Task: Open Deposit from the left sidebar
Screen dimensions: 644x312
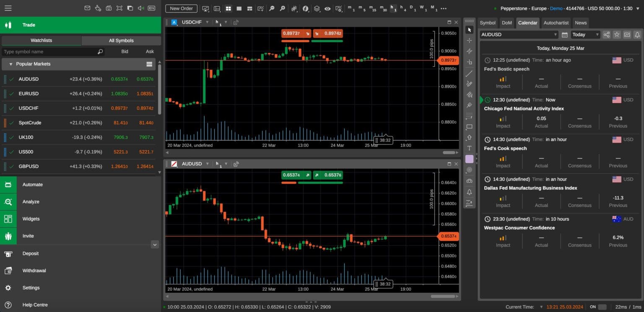Action: (30, 254)
